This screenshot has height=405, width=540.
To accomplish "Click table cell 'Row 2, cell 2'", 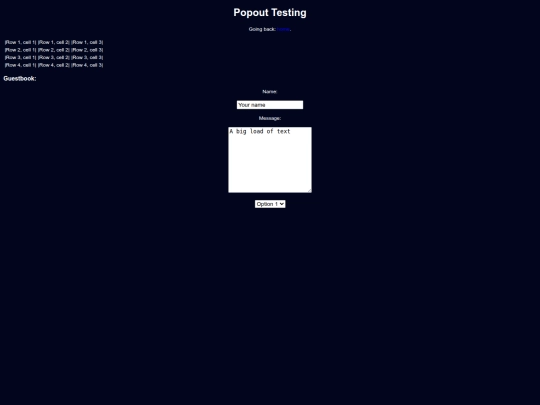I will point(53,50).
